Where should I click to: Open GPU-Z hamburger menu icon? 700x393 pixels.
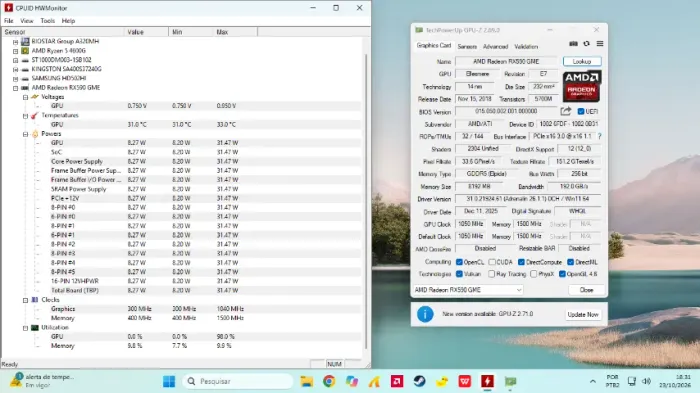(600, 44)
